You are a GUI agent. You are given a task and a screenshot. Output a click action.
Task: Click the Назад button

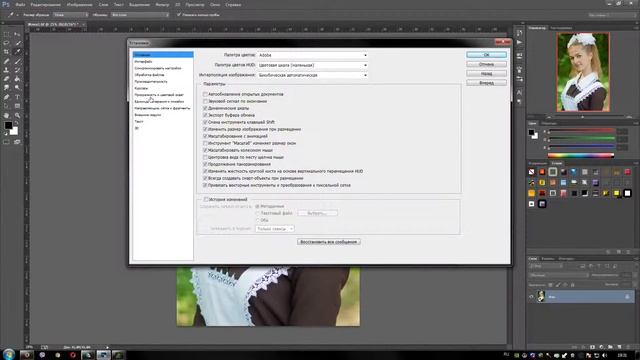(487, 74)
